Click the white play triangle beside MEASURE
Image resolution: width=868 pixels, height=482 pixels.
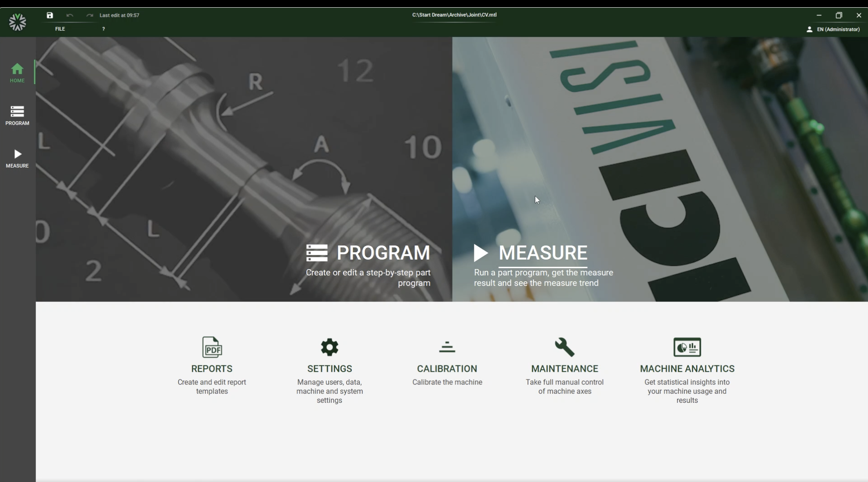click(481, 253)
